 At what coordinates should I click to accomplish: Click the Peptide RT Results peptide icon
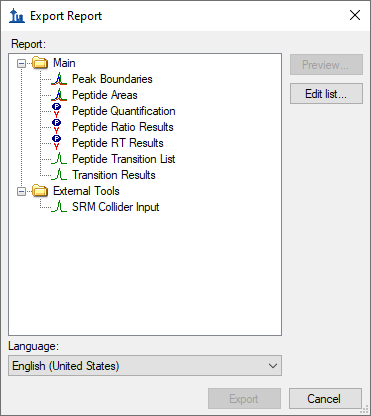(57, 143)
